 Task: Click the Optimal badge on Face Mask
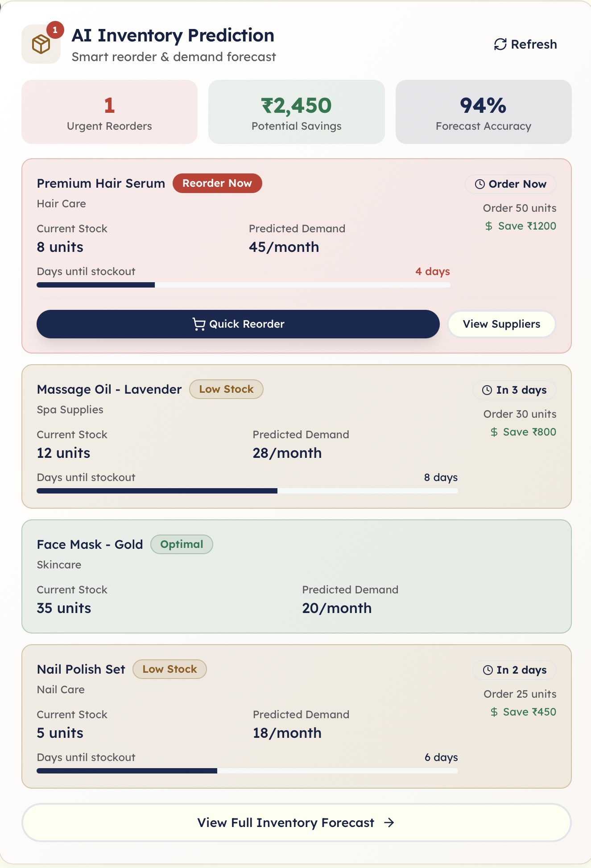coord(182,544)
